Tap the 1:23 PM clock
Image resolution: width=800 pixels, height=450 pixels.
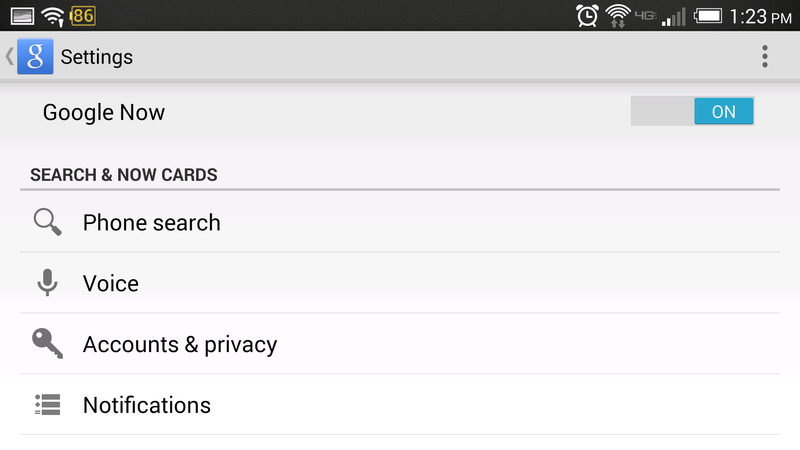(x=760, y=17)
